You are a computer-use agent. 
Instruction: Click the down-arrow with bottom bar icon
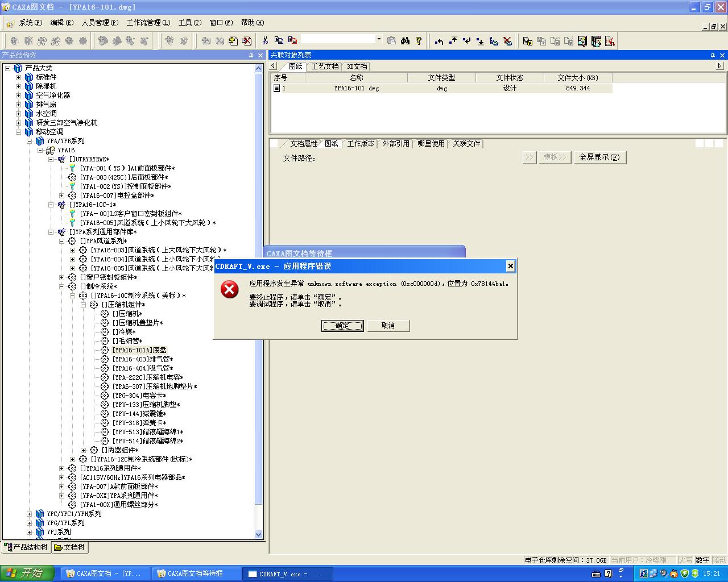coord(480,41)
